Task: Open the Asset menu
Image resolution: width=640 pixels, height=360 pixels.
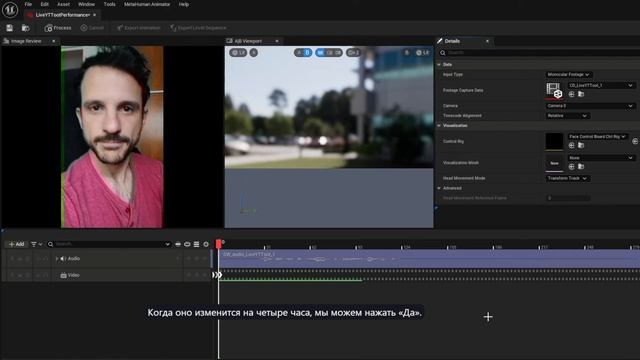Action: click(x=63, y=4)
